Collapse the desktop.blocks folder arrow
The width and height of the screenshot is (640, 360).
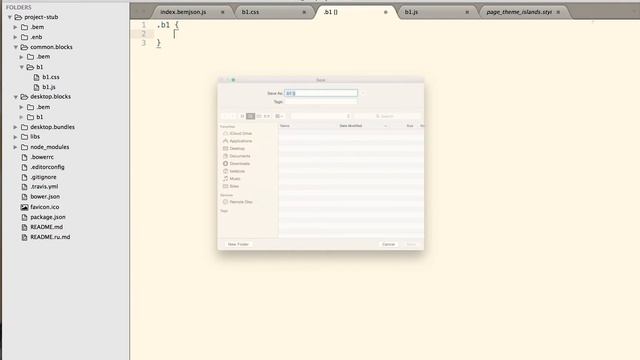[x=16, y=97]
